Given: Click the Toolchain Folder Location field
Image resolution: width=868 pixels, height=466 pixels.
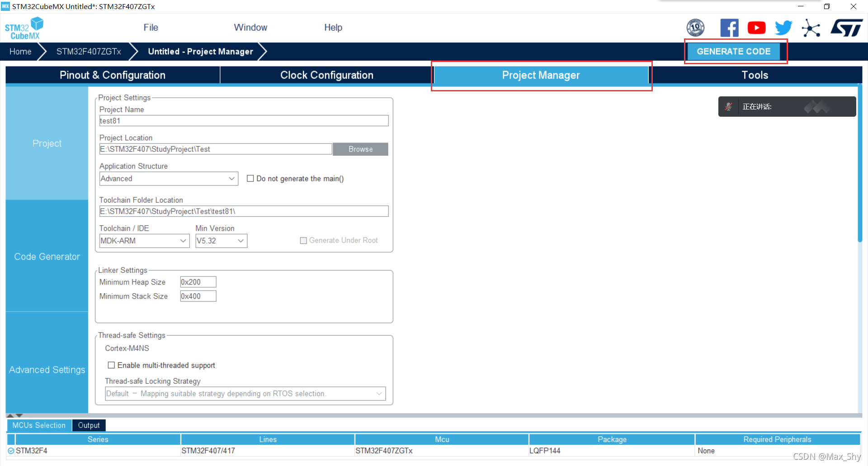Looking at the screenshot, I should (244, 211).
